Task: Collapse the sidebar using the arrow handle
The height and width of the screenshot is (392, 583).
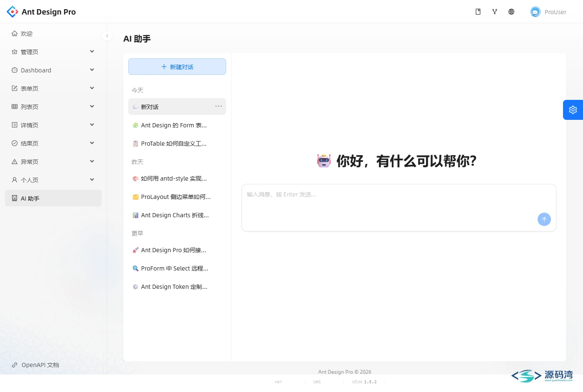Action: 107,36
